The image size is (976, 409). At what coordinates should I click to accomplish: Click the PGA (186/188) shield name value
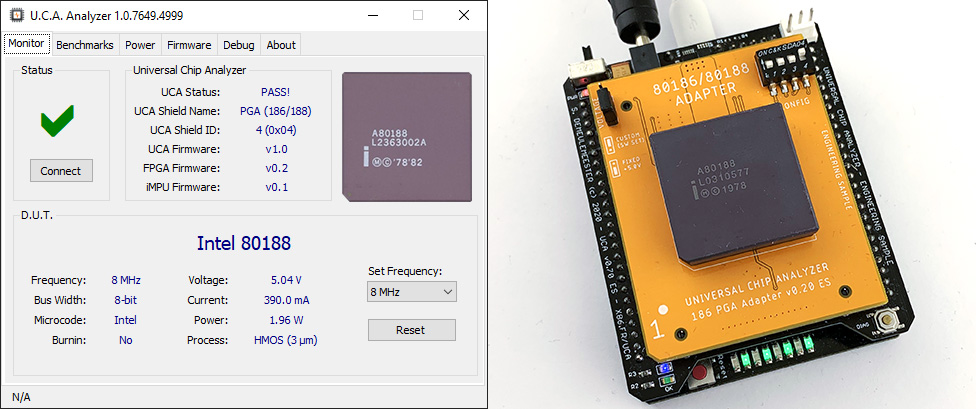point(276,111)
